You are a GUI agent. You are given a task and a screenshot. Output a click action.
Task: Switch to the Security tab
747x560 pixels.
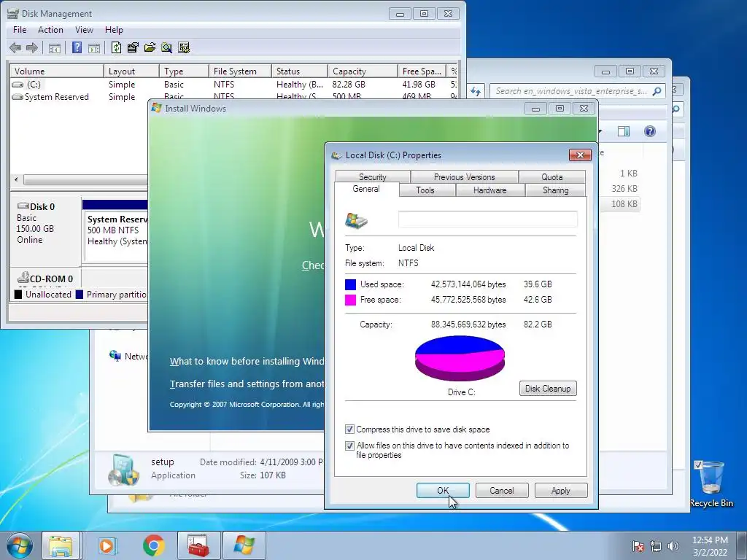[373, 176]
